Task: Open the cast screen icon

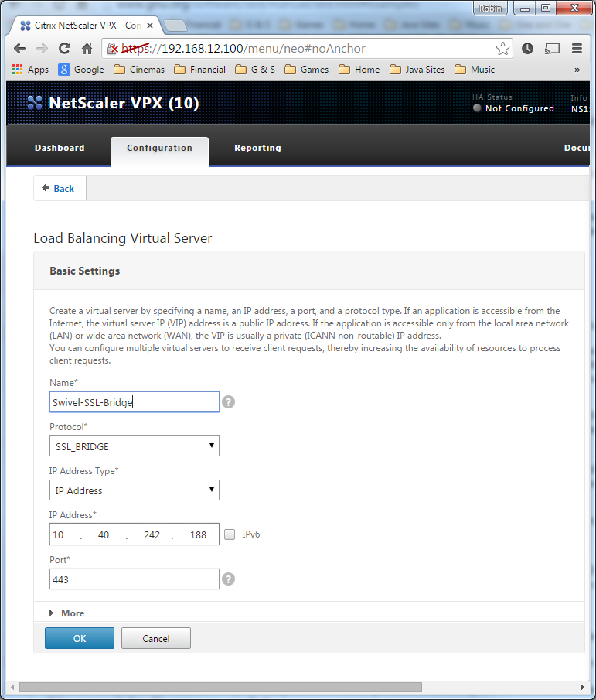Action: 552,48
